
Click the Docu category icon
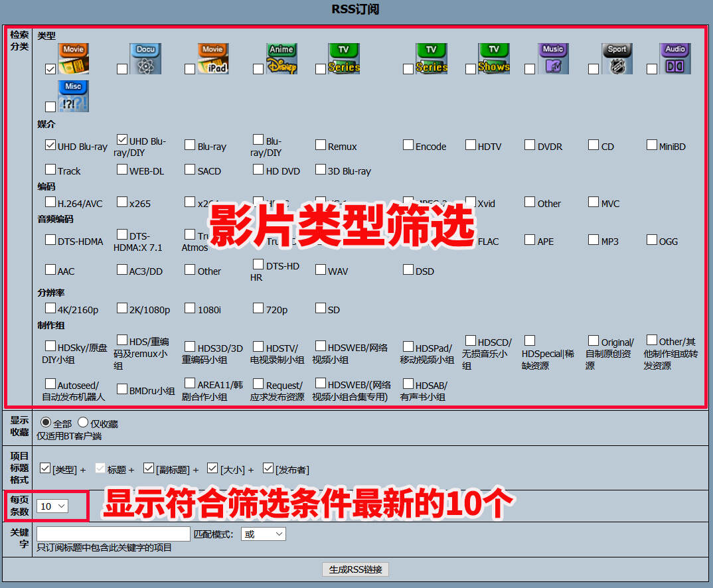(145, 58)
